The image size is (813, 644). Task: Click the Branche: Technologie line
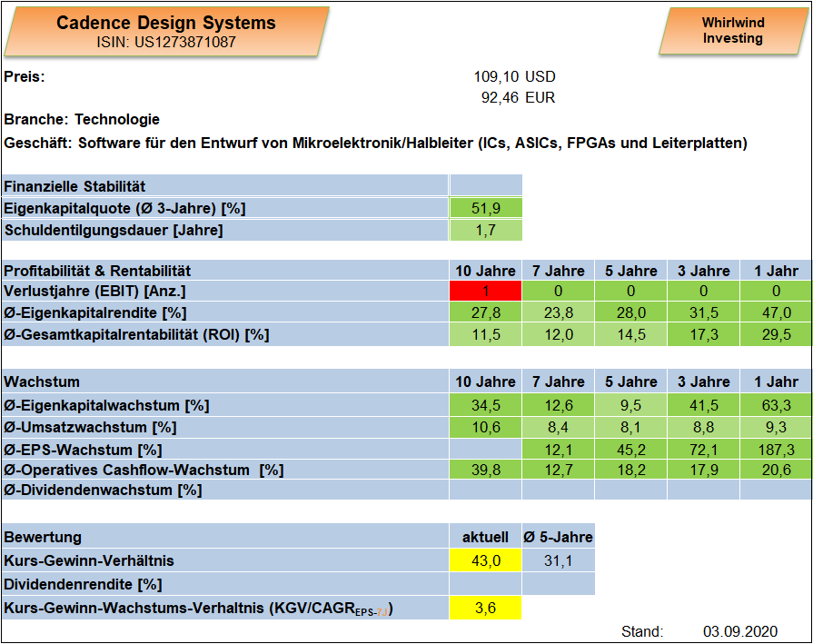point(82,119)
